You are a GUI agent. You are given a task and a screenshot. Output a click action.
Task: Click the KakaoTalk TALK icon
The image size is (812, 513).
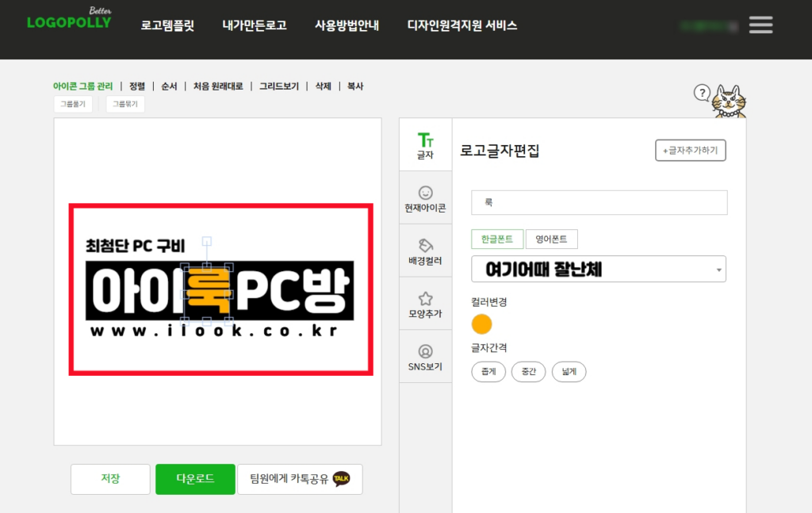pyautogui.click(x=341, y=478)
